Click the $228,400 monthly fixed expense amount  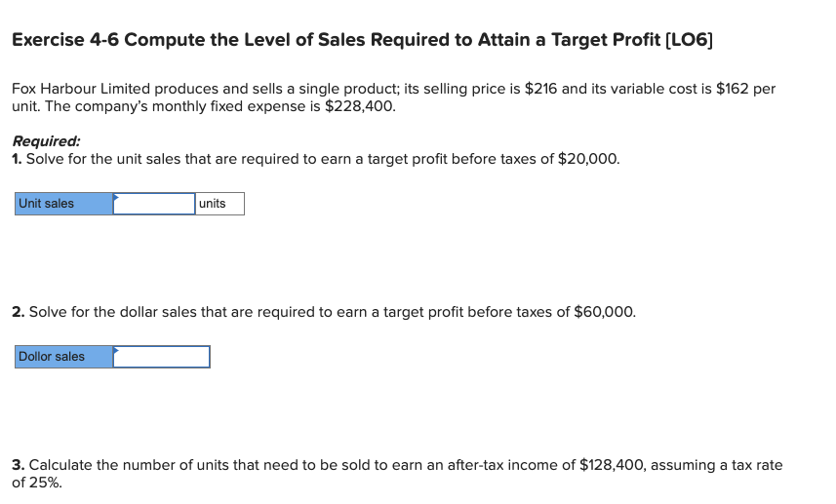click(360, 106)
